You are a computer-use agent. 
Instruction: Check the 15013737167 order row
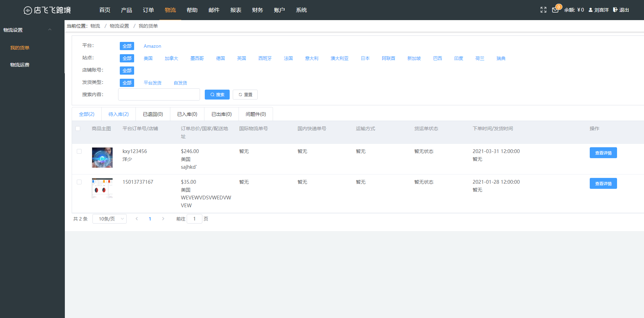(79, 182)
